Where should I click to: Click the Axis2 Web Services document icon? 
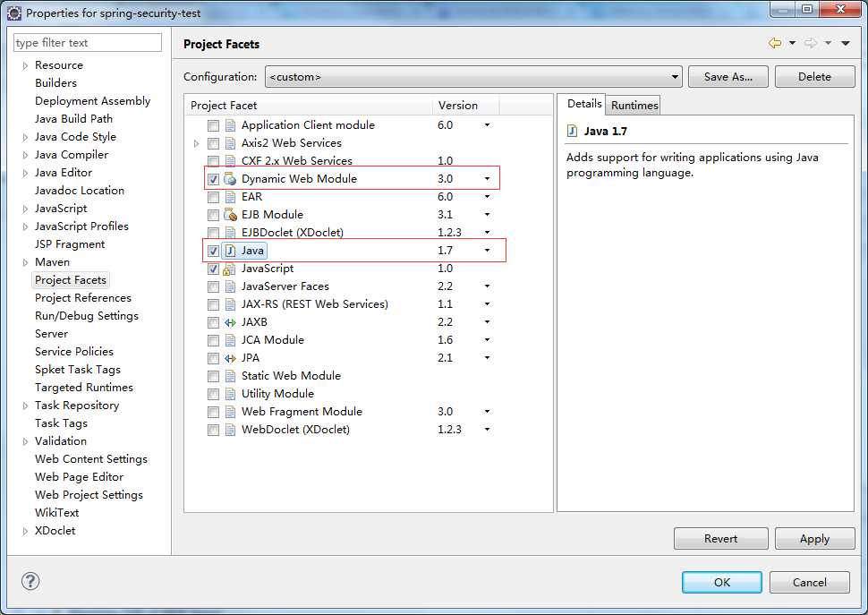(x=230, y=143)
